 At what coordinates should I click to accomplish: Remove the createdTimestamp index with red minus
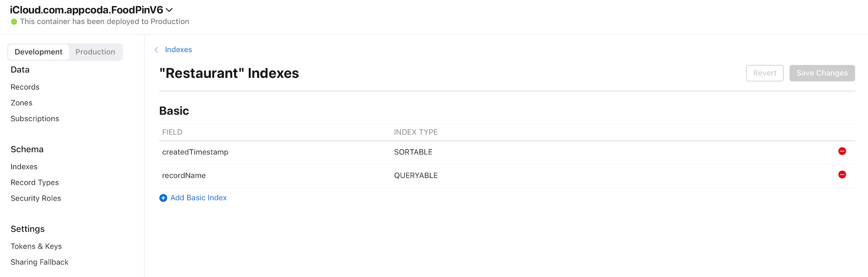(x=842, y=151)
